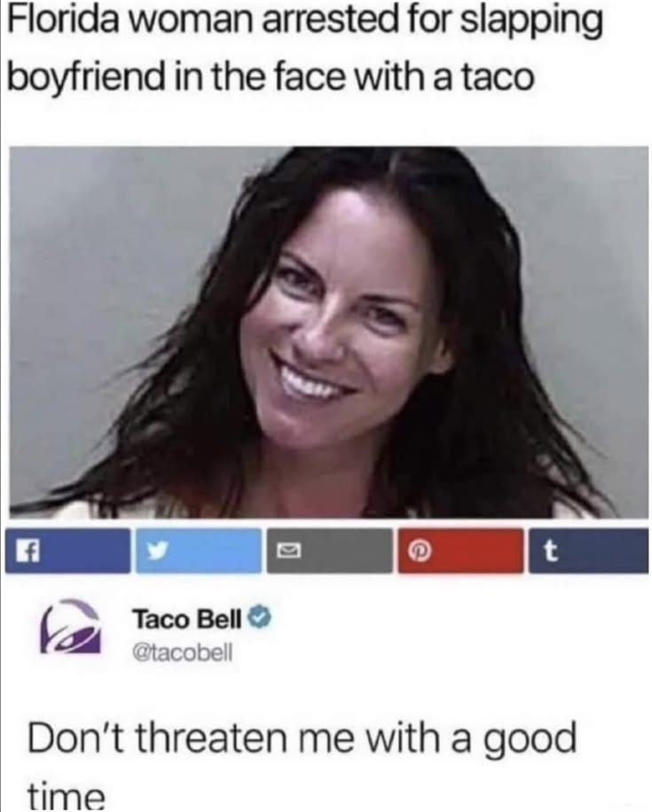Screen dimensions: 652x812
Task: Click the word 'slapping' in the headline
Action: 531,23
